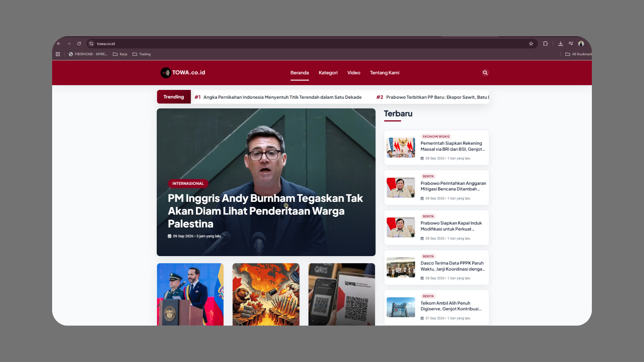Open the browser downloads icon
The height and width of the screenshot is (362, 644).
click(561, 44)
